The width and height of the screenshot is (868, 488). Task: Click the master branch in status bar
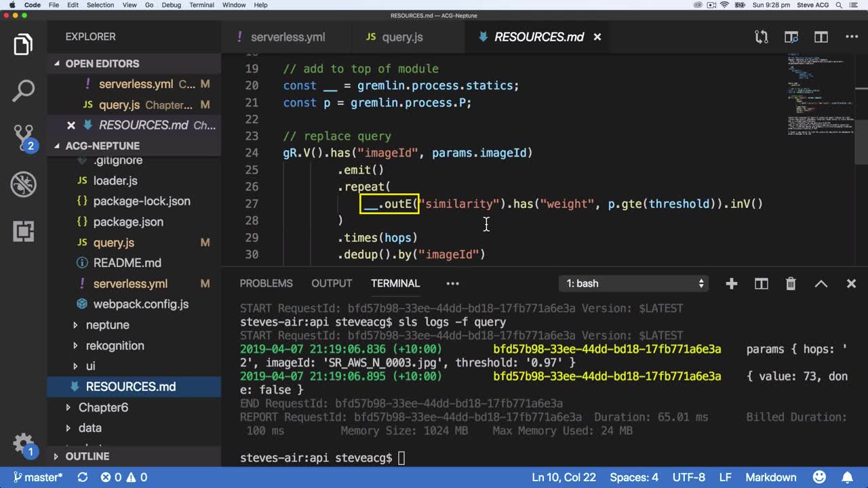coord(37,477)
